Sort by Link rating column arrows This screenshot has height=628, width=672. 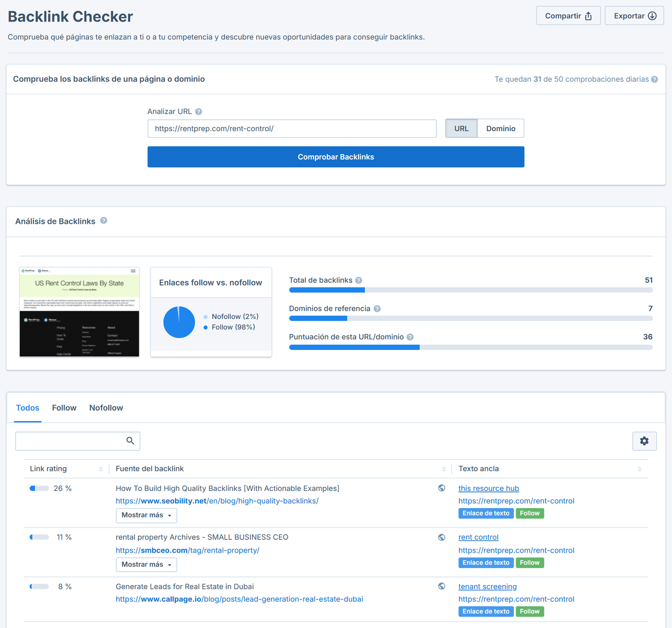(101, 469)
